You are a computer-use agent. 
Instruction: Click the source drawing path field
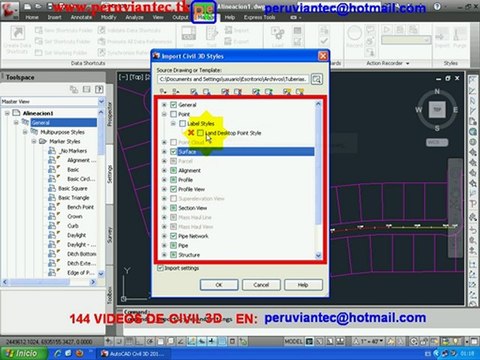click(233, 79)
